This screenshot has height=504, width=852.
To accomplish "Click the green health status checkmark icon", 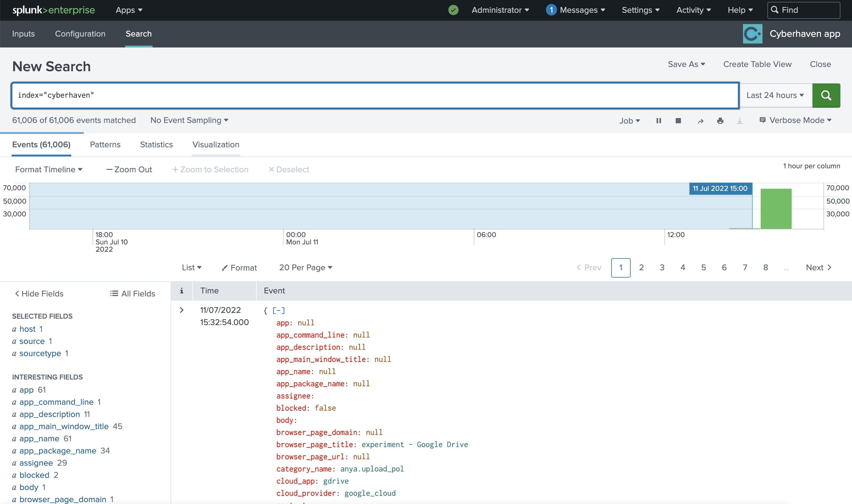I will [453, 10].
